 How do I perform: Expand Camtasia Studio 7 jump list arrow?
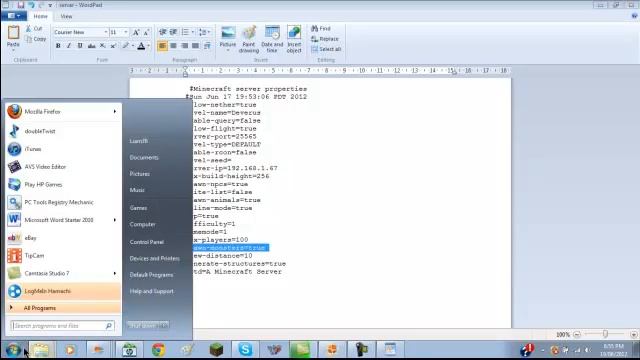(x=115, y=273)
